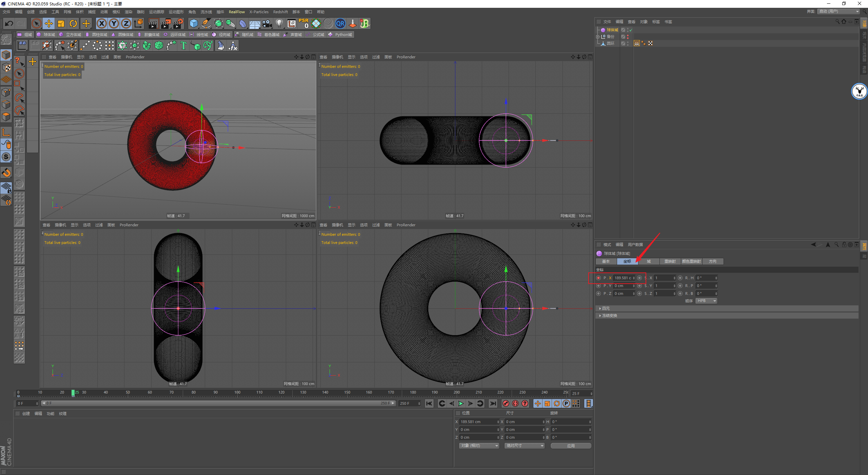The width and height of the screenshot is (868, 475).
Task: Open the X-Particles menu
Action: click(259, 12)
